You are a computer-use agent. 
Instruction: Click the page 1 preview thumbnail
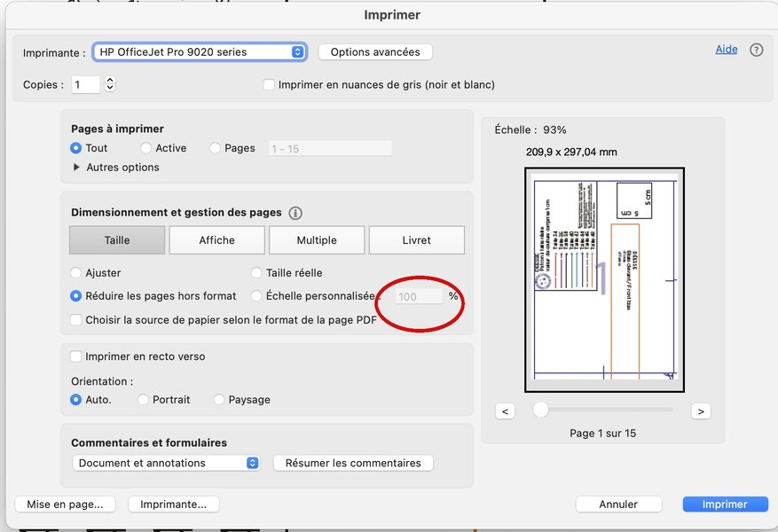604,279
